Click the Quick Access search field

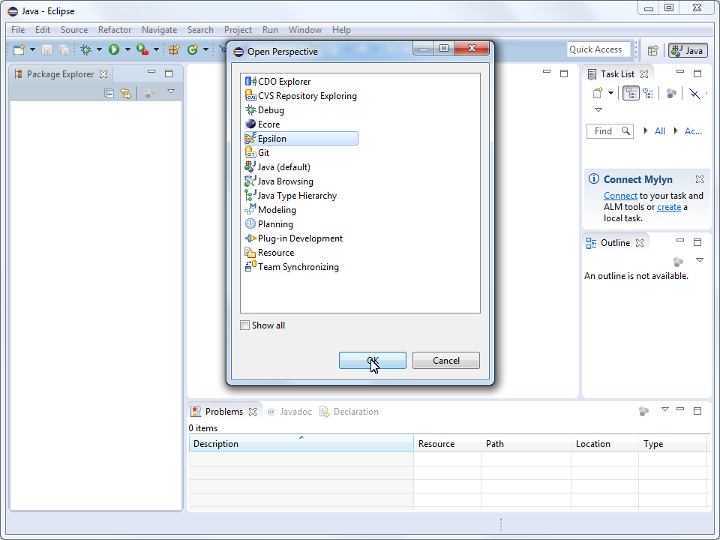[x=596, y=49]
